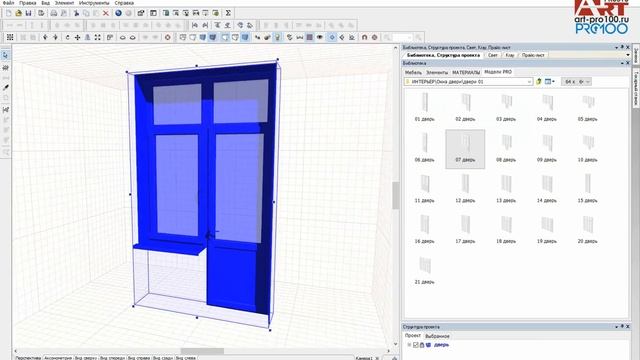The width and height of the screenshot is (640, 360).
Task: Open the Инструменты menu
Action: tap(94, 3)
